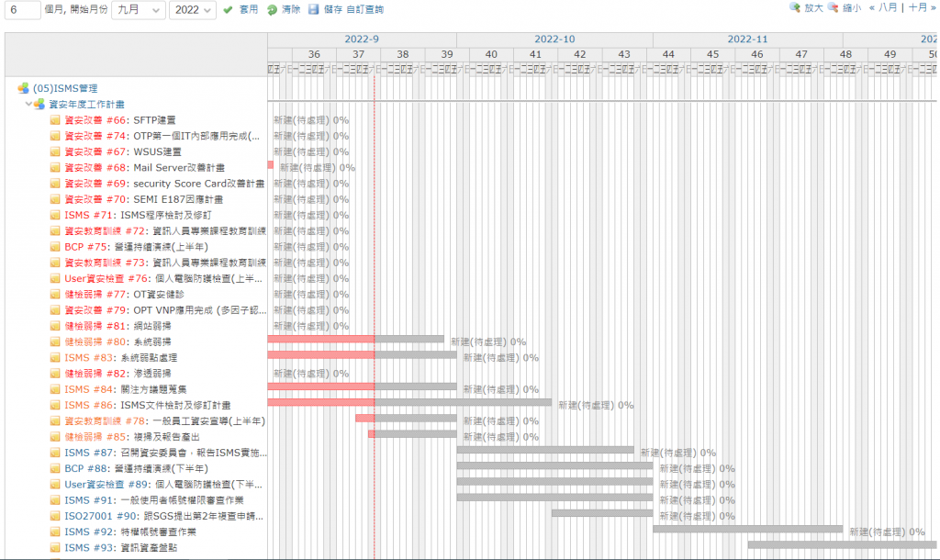940x560 pixels.
Task: Click the zoom in magnifier icon
Action: tap(795, 7)
